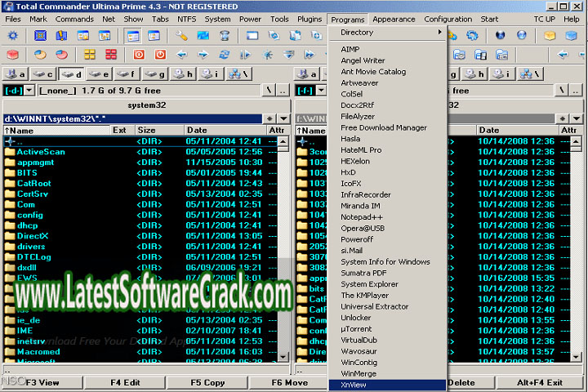Launch XnView from Programs menu
The image size is (588, 392).
tap(388, 385)
